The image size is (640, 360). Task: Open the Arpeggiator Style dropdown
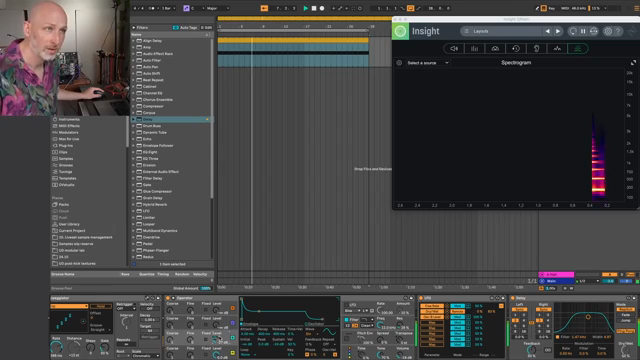(69, 306)
